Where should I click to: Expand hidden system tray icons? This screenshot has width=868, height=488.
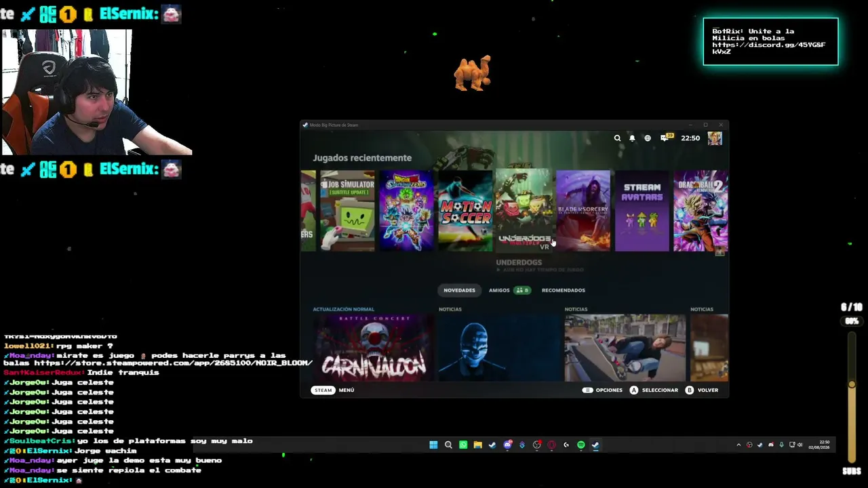738,445
